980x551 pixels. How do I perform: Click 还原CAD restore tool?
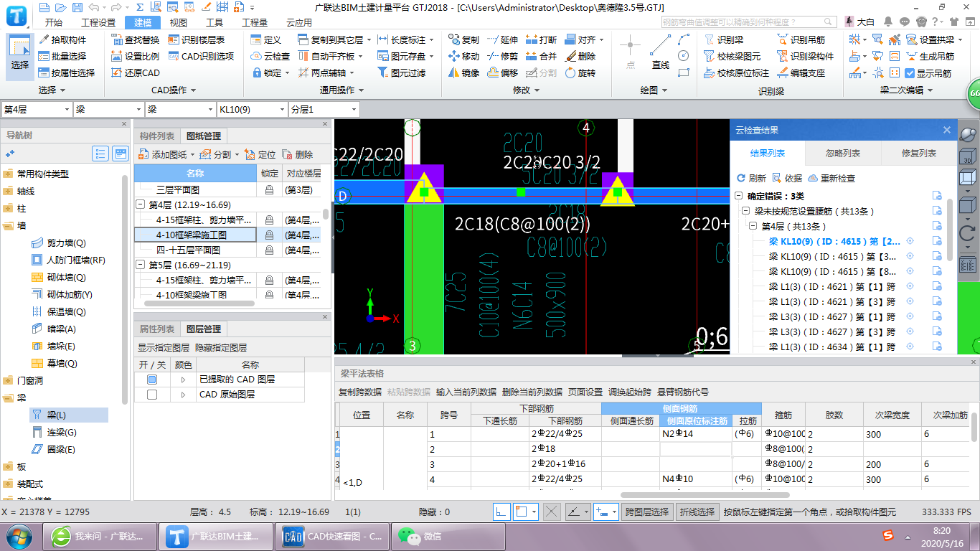[136, 72]
